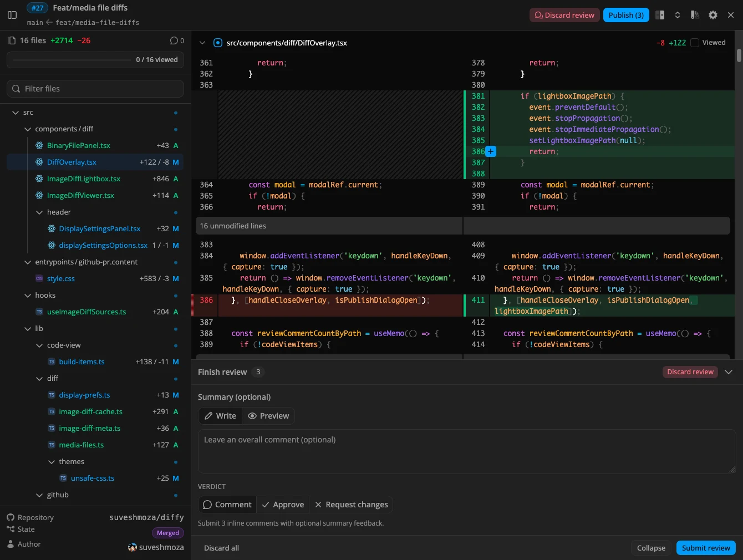Select the Approve verdict option

[x=283, y=505]
